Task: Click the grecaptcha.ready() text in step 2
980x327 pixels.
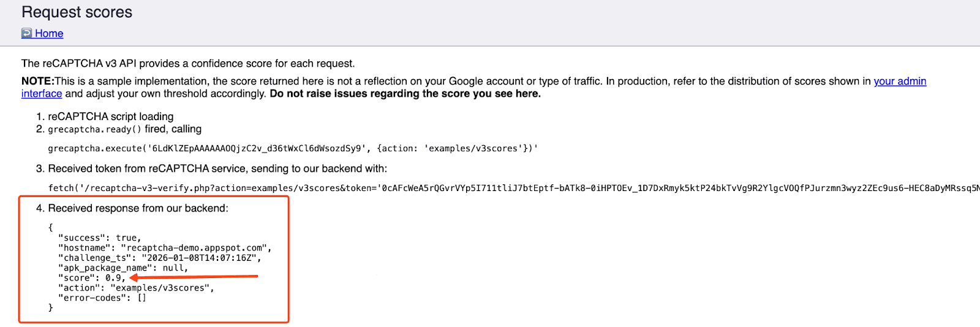Action: [x=94, y=129]
